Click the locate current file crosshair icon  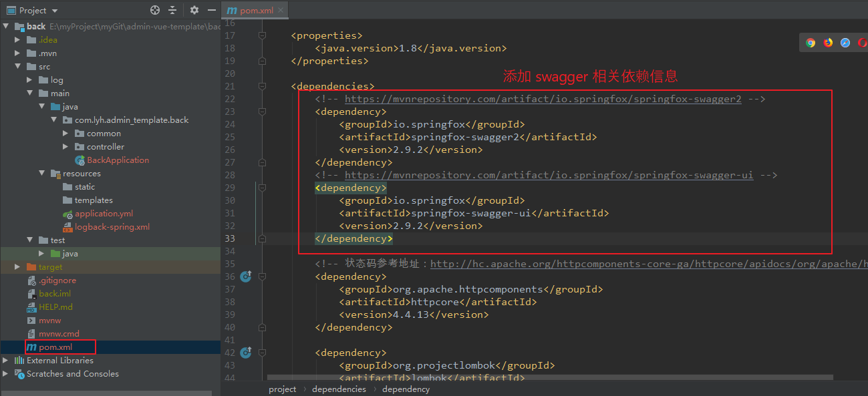[155, 10]
